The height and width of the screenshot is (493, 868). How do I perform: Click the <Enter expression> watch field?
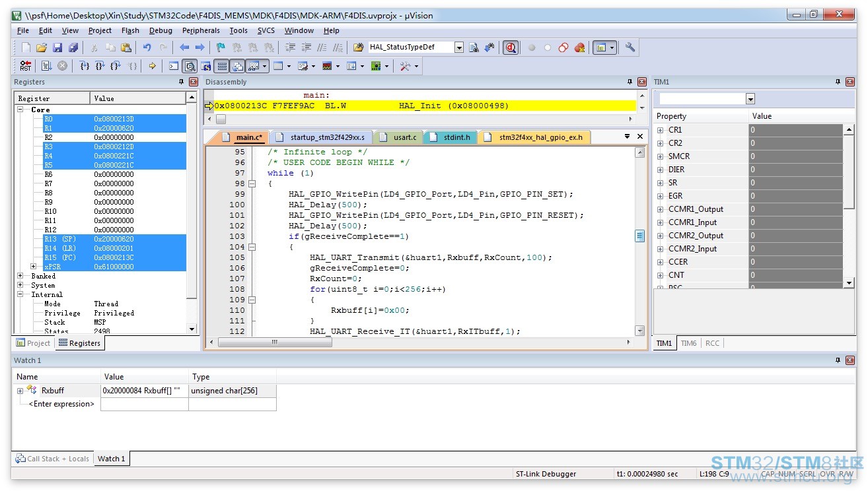coord(61,404)
